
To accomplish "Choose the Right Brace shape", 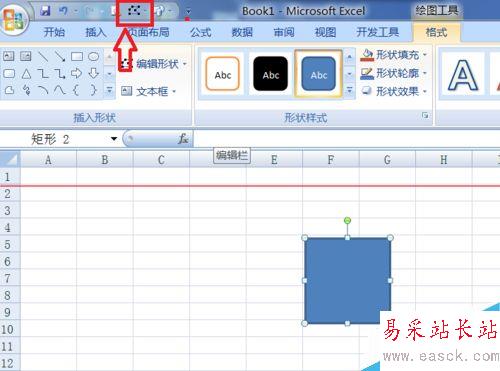I will point(94,90).
